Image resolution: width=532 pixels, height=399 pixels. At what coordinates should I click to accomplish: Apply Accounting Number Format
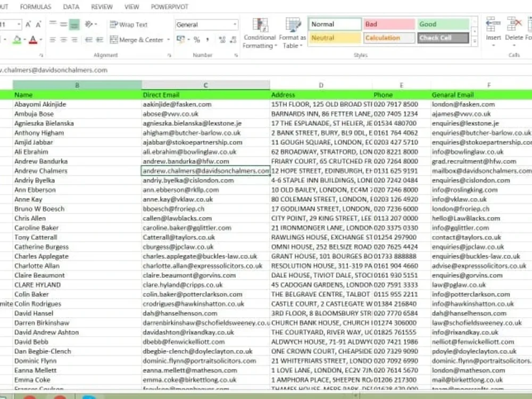pos(181,39)
